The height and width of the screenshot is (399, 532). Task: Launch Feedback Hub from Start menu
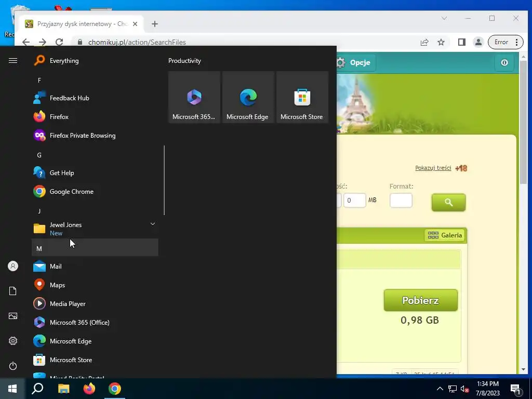point(95,98)
